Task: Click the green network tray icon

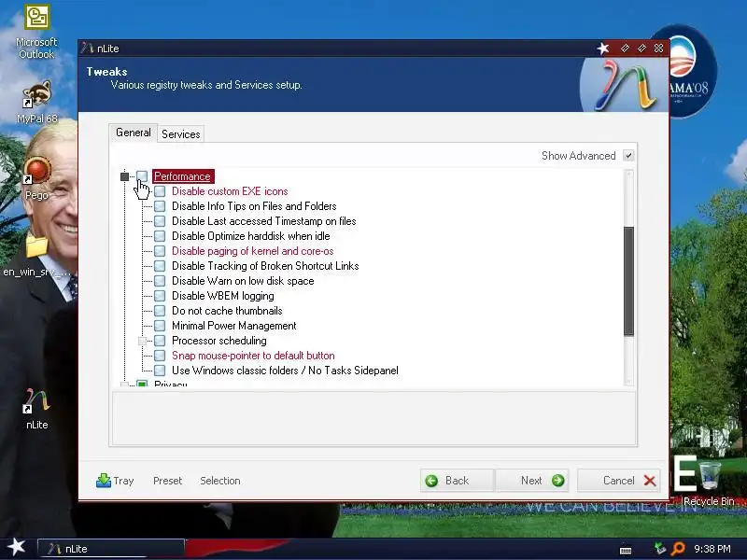Action: point(660,549)
